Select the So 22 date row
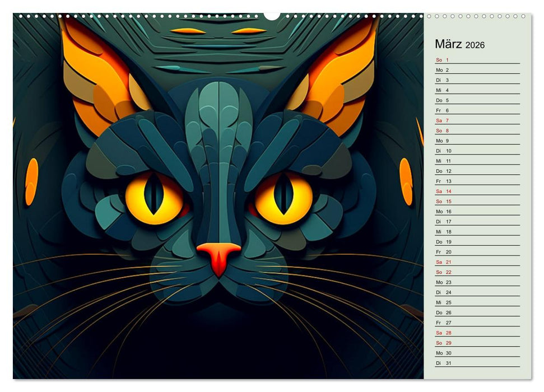The height and width of the screenshot is (392, 544). tap(477, 272)
